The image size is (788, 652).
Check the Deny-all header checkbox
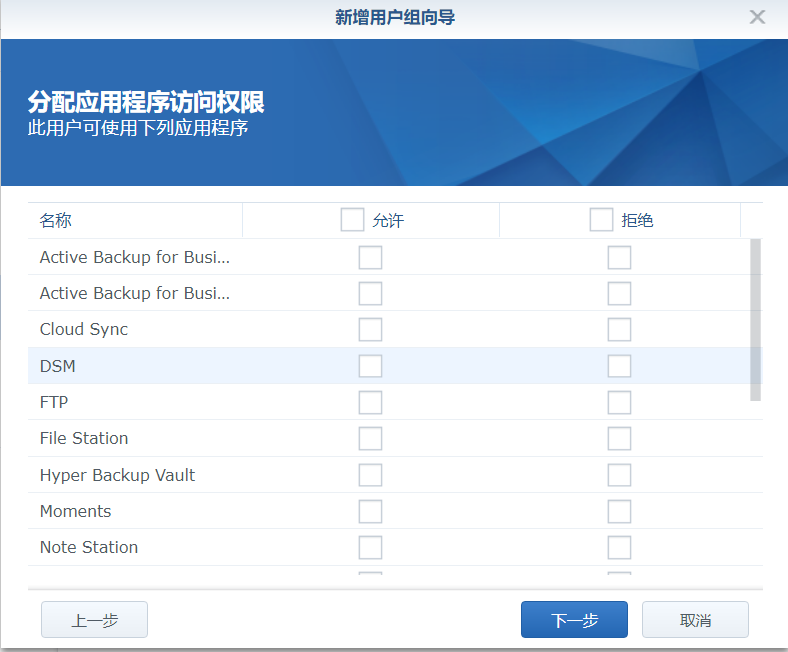[x=601, y=220]
